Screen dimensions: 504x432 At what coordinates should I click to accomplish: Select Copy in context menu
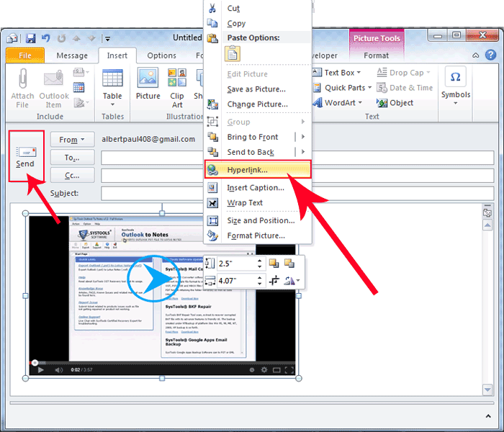point(258,23)
